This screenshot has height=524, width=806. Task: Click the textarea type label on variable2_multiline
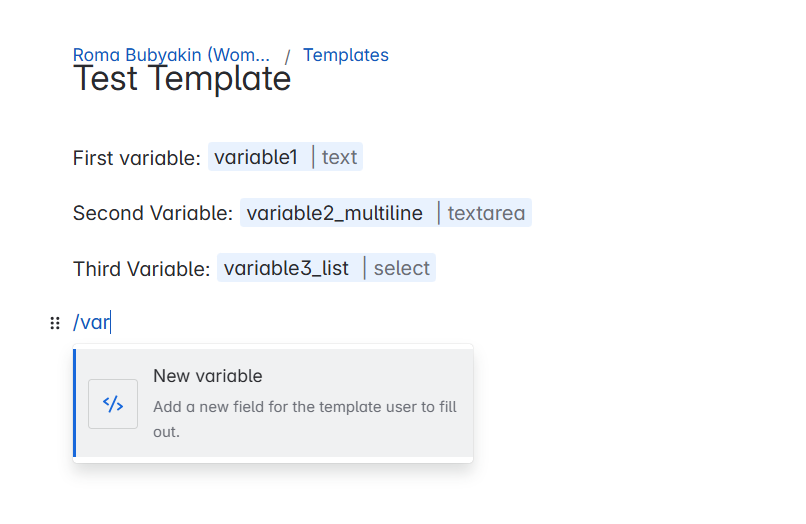(486, 213)
